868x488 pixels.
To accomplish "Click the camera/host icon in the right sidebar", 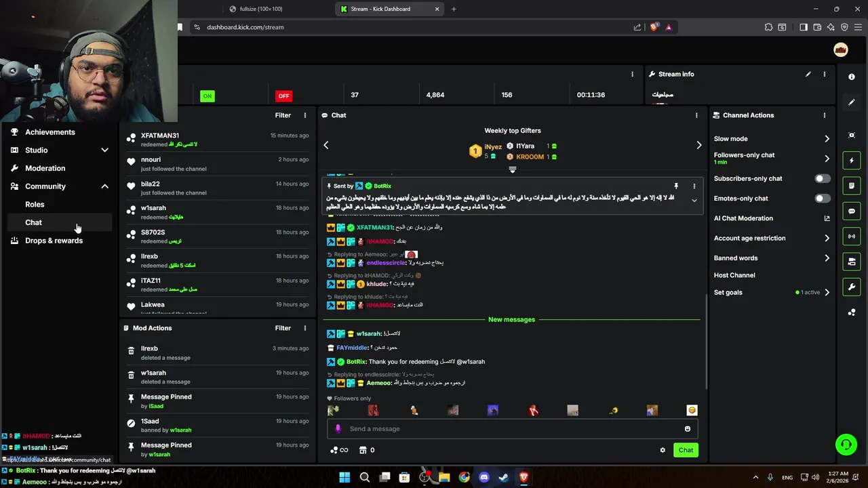I will [852, 262].
